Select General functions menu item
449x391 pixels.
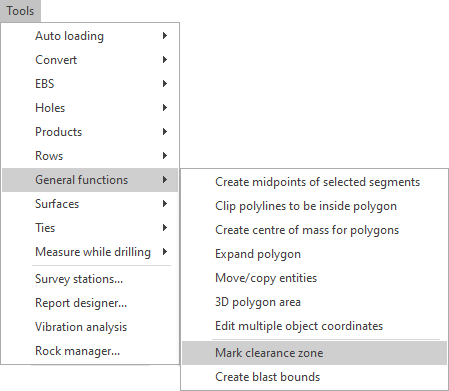(x=90, y=180)
